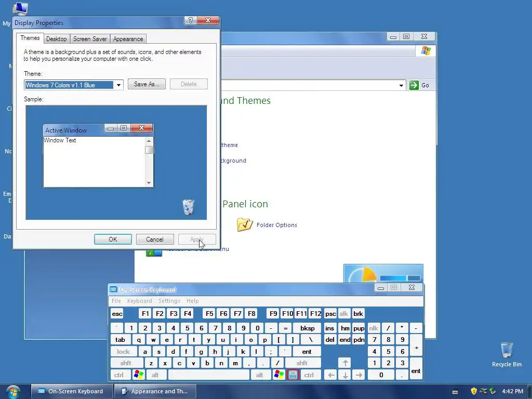Open the Theme dropdown list
The height and width of the screenshot is (399, 532).
coord(118,85)
